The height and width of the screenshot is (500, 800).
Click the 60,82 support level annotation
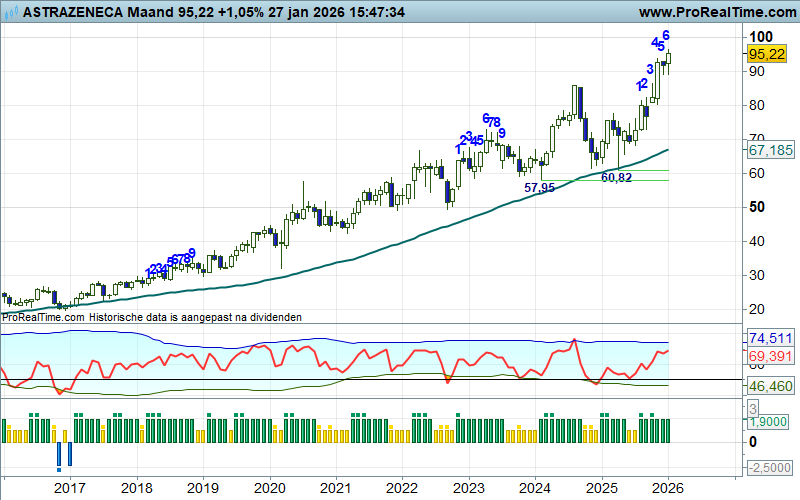click(x=617, y=177)
